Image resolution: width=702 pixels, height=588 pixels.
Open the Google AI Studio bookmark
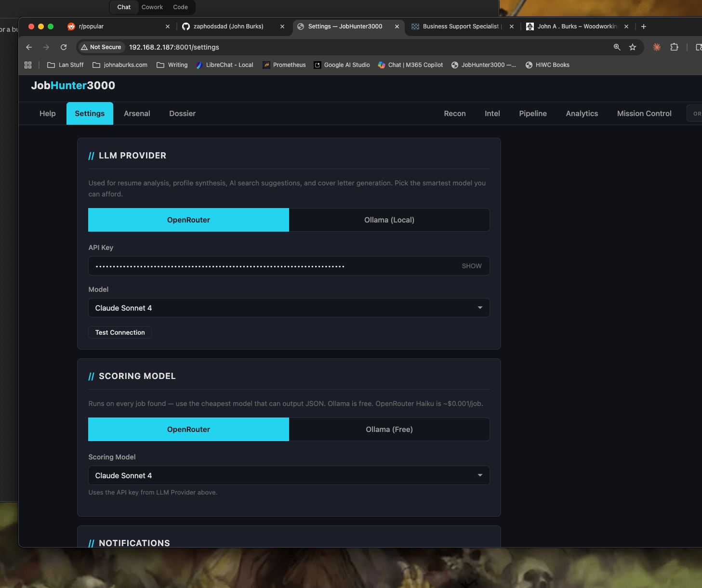[342, 65]
